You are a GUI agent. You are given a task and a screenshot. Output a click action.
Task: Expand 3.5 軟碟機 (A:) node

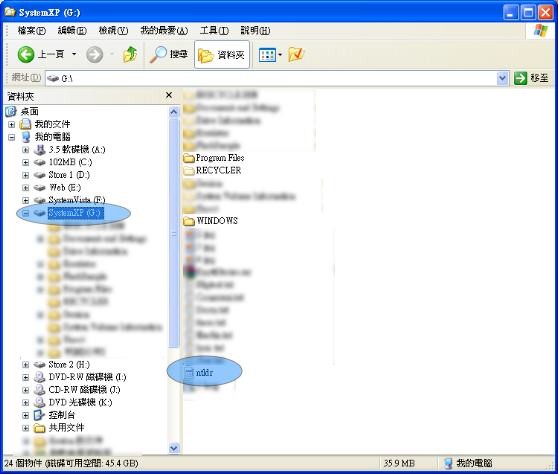[x=25, y=150]
